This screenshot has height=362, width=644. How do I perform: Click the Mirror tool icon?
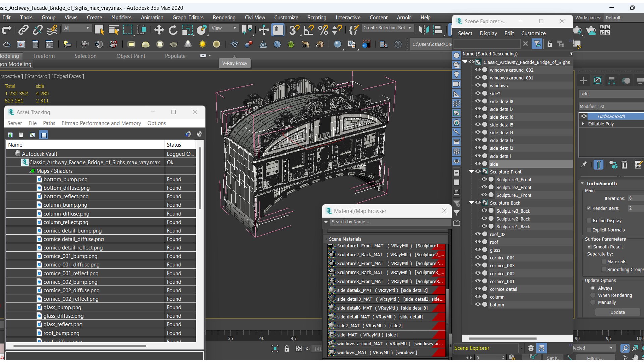[x=424, y=30]
